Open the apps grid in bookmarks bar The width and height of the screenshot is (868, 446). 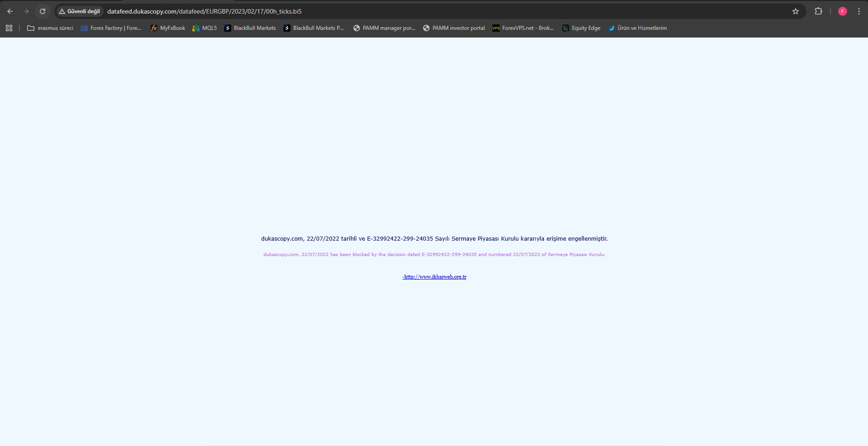coord(9,28)
